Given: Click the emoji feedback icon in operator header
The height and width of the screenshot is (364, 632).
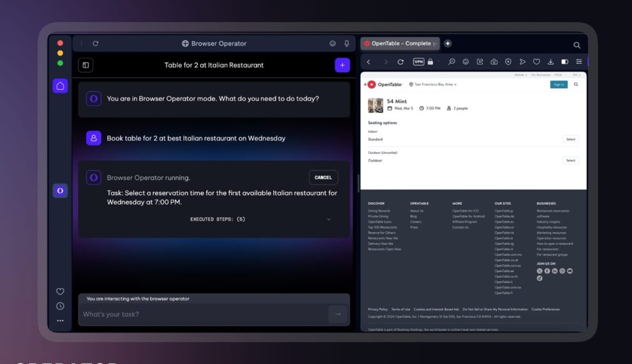Looking at the screenshot, I should click(x=332, y=44).
